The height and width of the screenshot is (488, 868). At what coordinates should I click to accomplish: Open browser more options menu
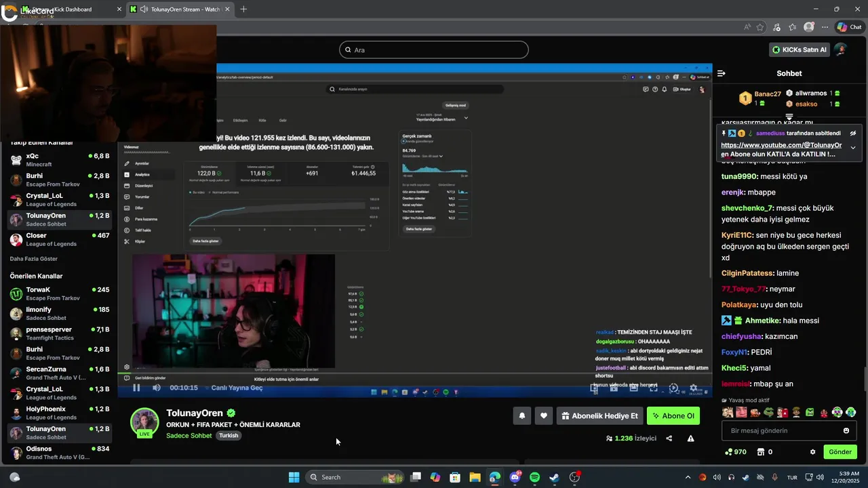pos(825,27)
